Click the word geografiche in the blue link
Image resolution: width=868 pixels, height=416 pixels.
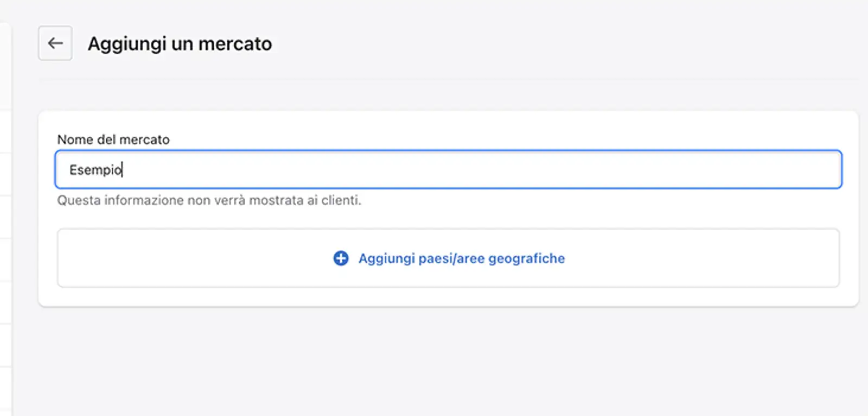pos(526,259)
